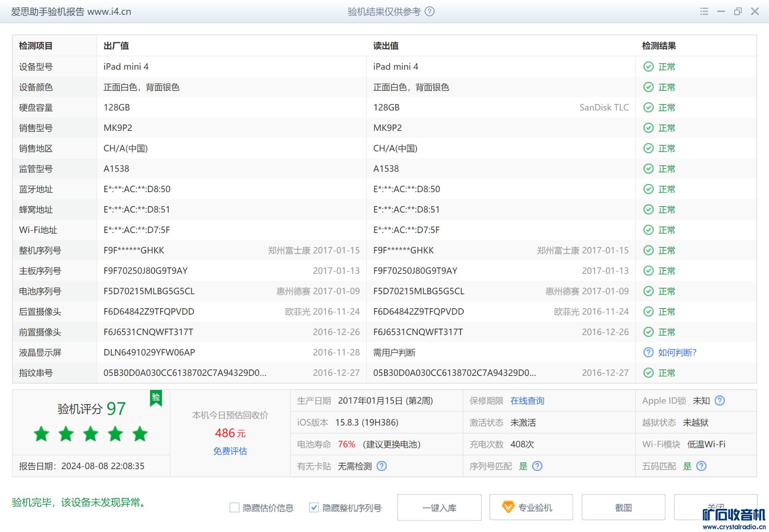Click the five-star rating display

91,434
